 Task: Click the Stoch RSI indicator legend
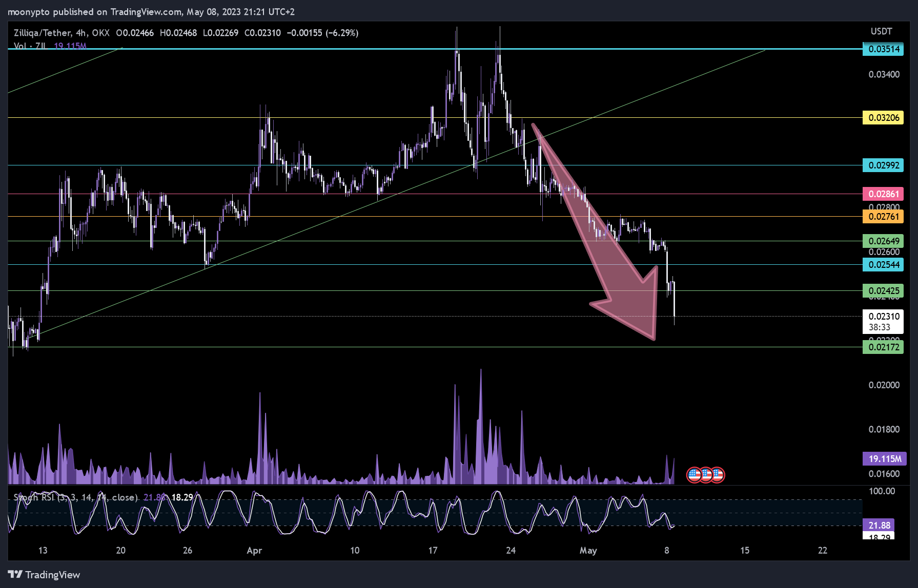(76, 497)
